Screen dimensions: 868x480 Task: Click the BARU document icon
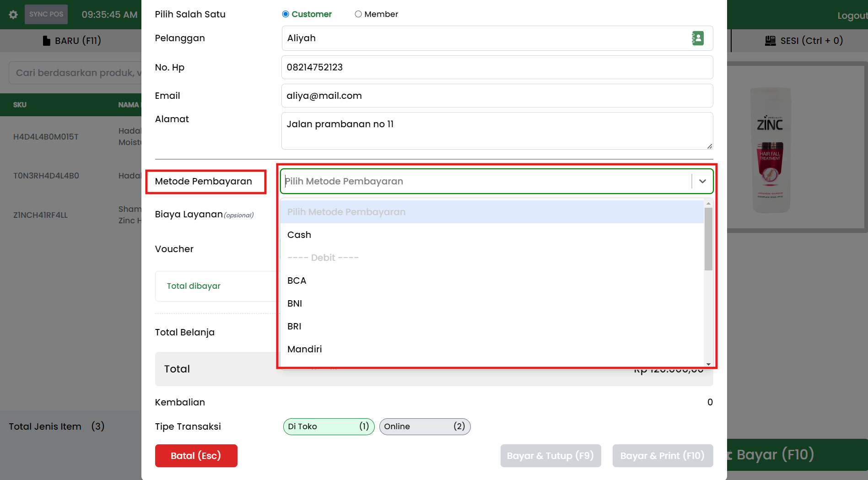46,41
